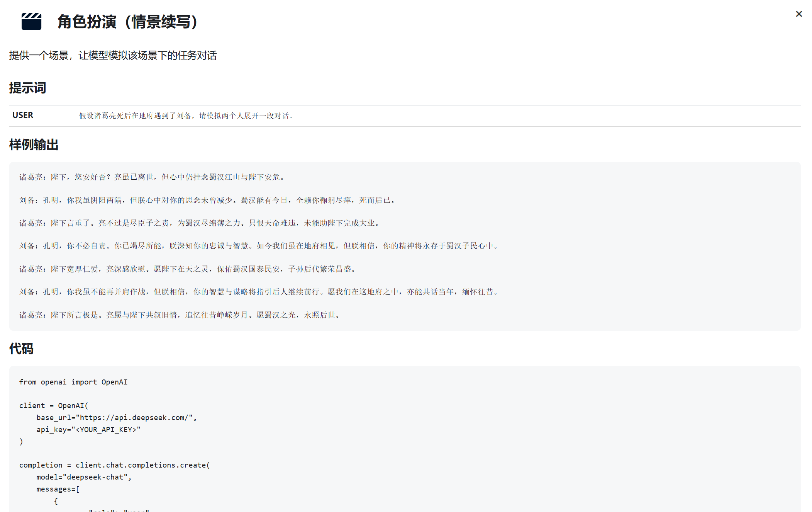This screenshot has width=812, height=512.
Task: Click the client.chat.completions.create code line
Action: (114, 465)
